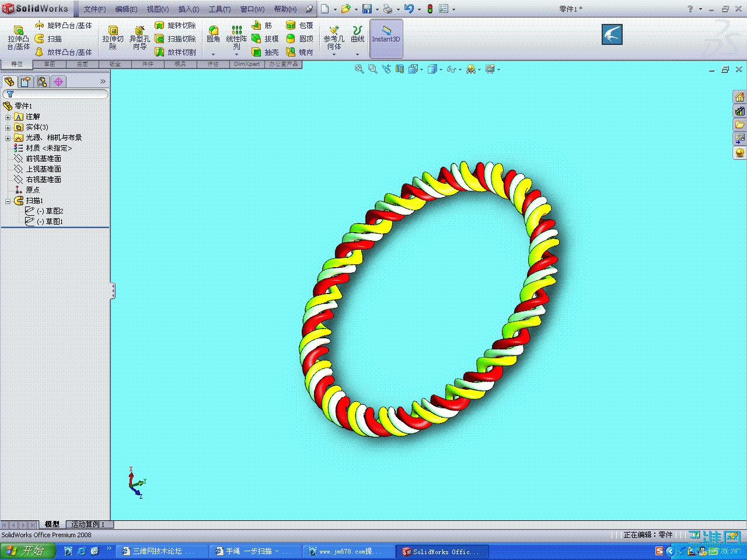Screen dimensions: 747x560
Task: Open the 窗口(W) menu
Action: point(252,9)
